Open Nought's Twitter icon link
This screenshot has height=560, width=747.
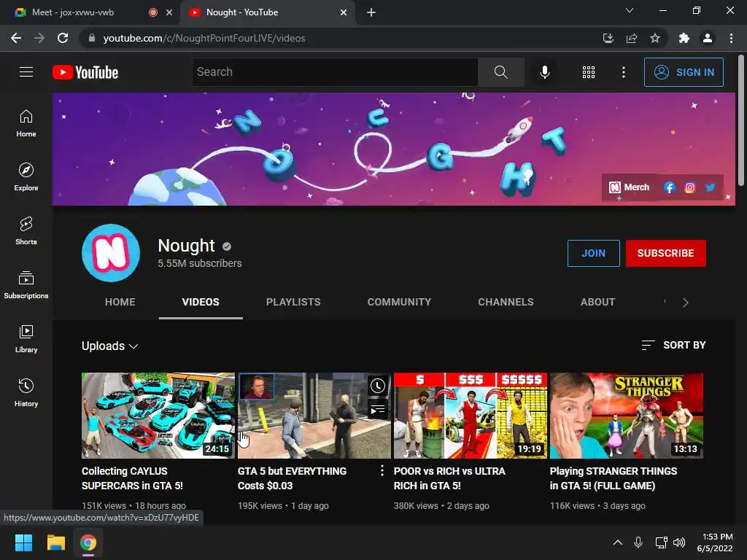[x=711, y=187]
